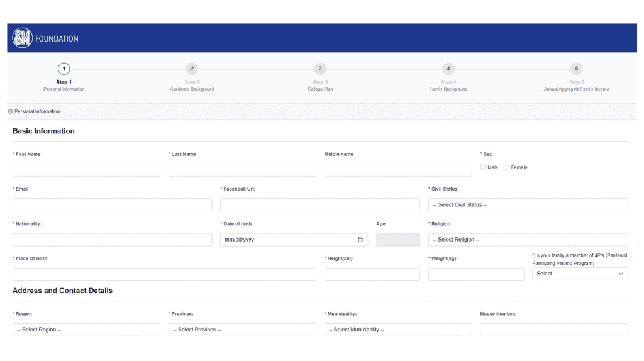This screenshot has width=644, height=361.
Task: Focus the Facebook Url text box
Action: [319, 205]
